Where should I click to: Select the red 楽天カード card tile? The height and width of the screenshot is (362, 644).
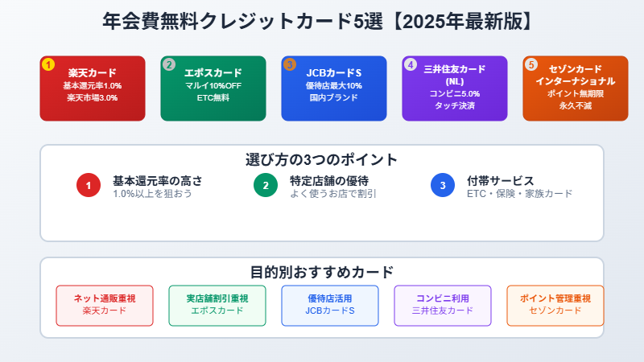(x=93, y=90)
